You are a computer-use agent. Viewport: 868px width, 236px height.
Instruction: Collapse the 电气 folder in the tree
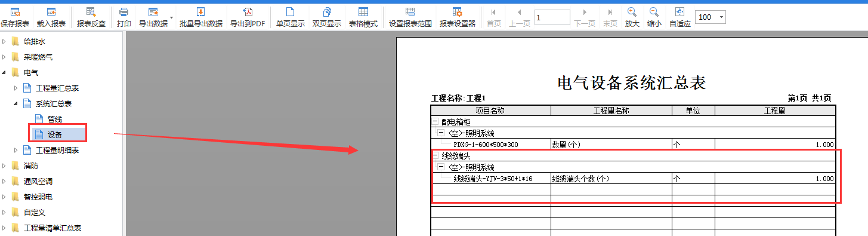tap(4, 73)
